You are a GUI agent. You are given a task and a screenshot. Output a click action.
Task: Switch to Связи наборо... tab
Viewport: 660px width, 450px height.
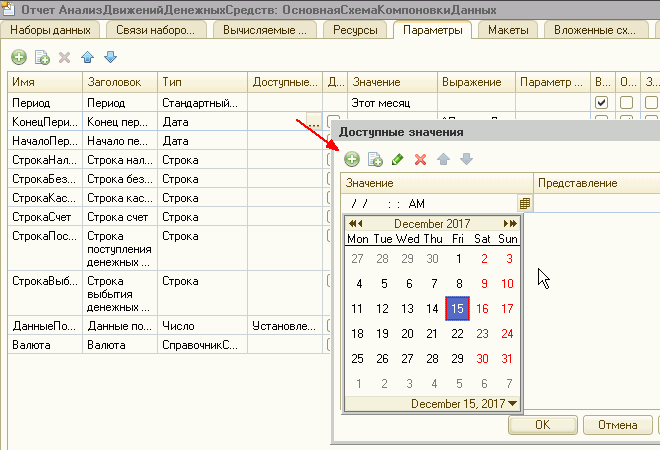155,30
